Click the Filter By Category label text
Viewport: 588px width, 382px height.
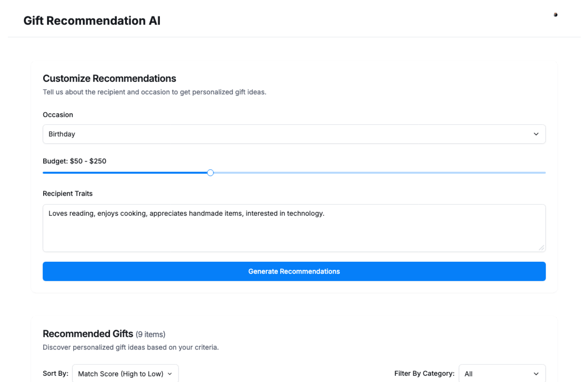(424, 373)
